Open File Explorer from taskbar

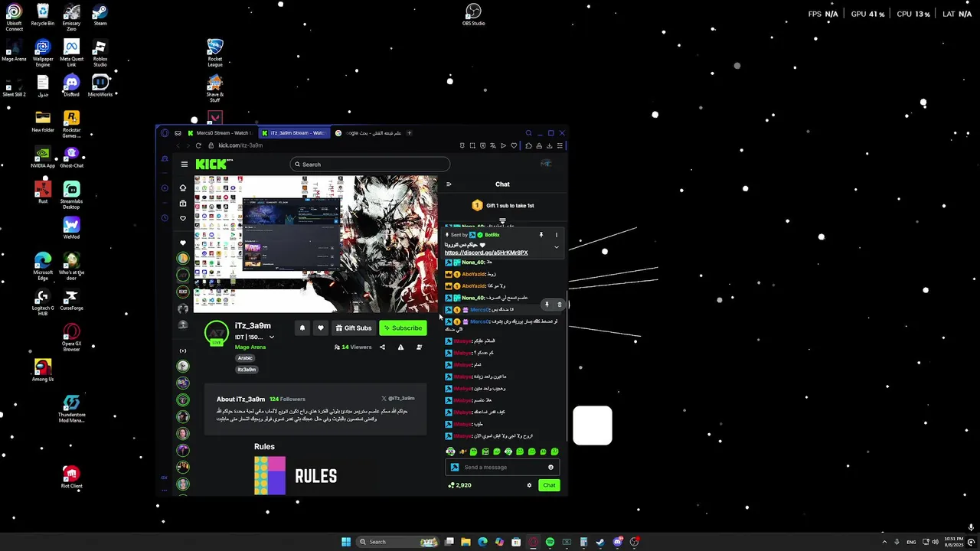pos(465,542)
